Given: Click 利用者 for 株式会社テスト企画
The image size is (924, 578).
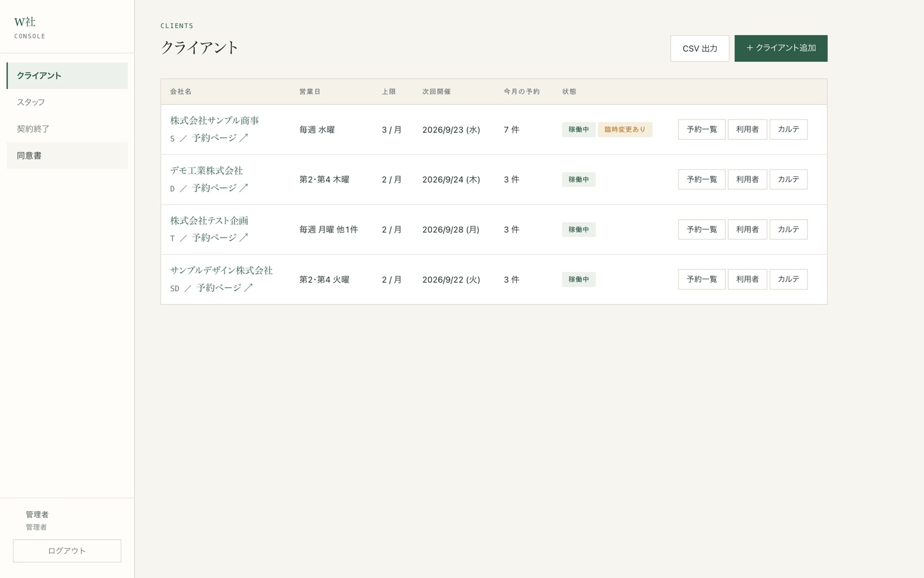Looking at the screenshot, I should pyautogui.click(x=747, y=229).
